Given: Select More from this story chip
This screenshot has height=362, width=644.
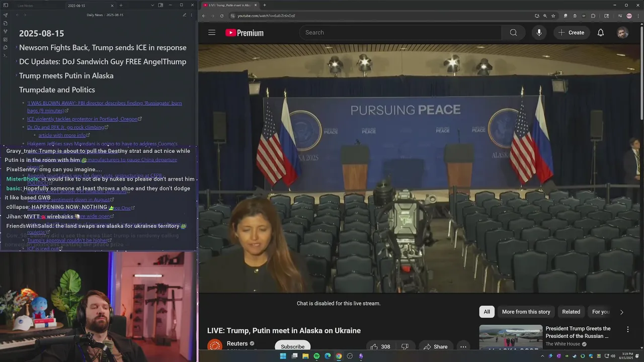Looking at the screenshot, I should (526, 312).
